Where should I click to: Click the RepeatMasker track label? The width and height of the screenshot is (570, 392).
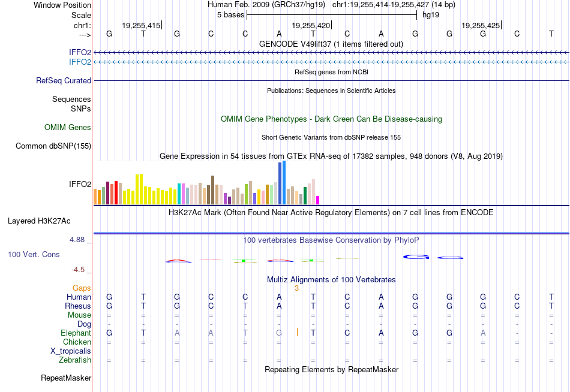(66, 378)
